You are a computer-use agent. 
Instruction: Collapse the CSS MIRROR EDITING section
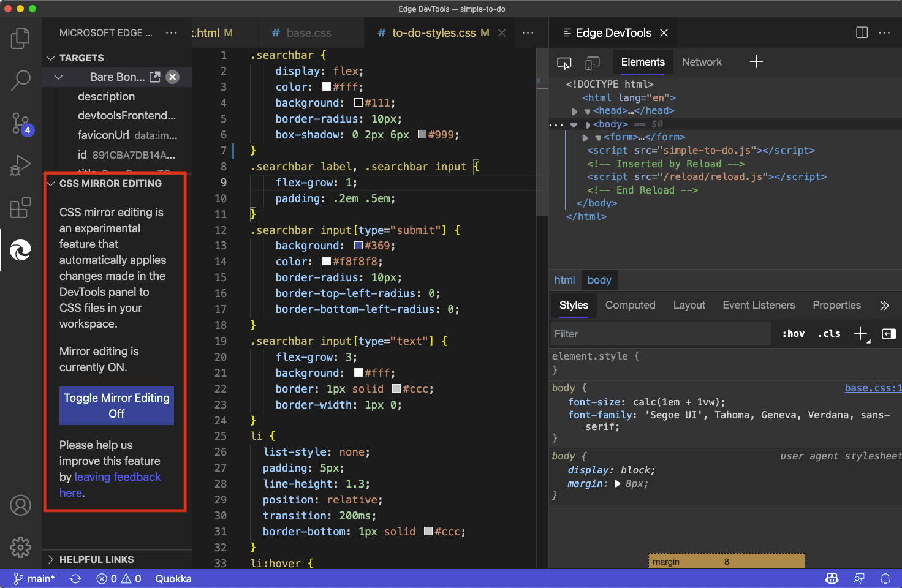51,183
